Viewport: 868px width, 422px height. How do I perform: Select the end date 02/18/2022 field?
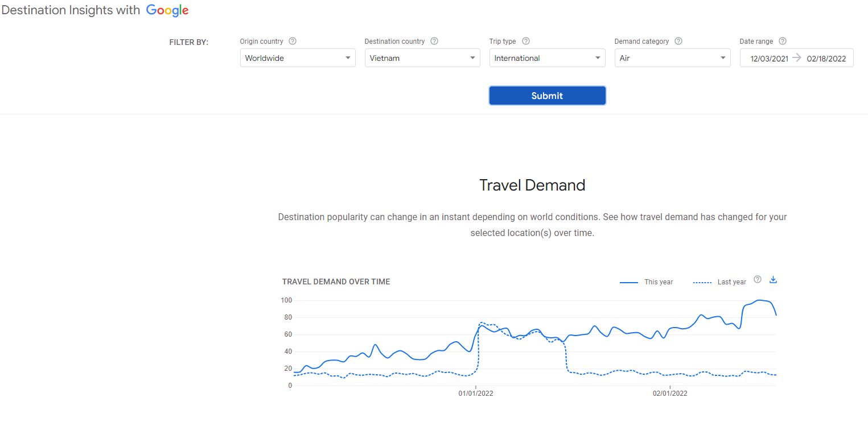pyautogui.click(x=826, y=59)
